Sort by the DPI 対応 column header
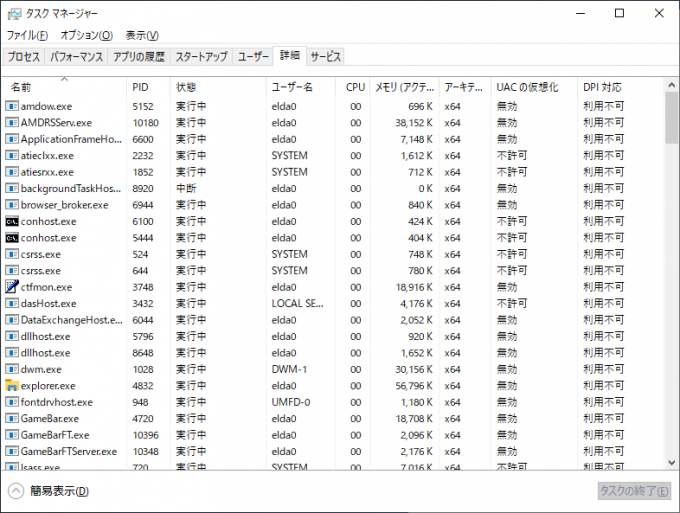Viewport: 680px width, 513px height. [x=621, y=87]
